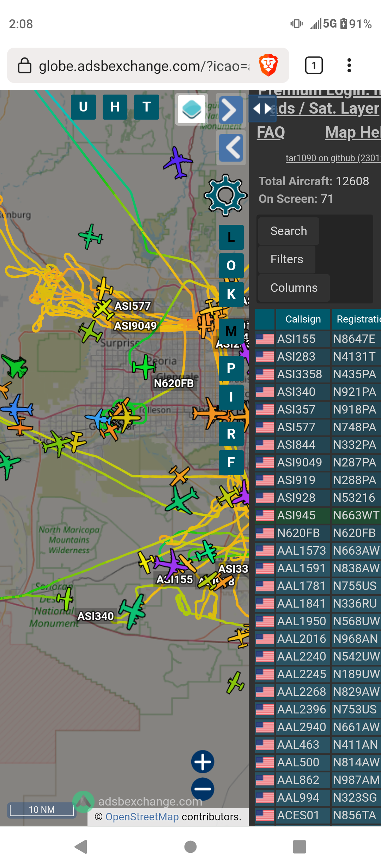The image size is (381, 868).
Task: Click the R map button
Action: 231,434
